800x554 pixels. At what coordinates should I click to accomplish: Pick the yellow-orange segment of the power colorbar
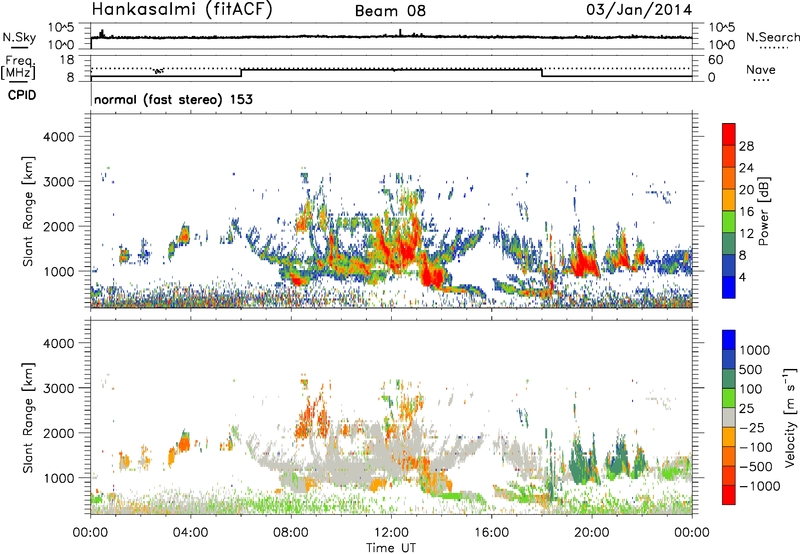click(x=729, y=200)
